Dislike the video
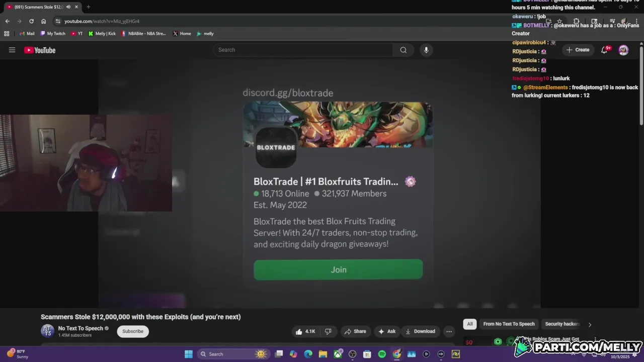 point(328,331)
